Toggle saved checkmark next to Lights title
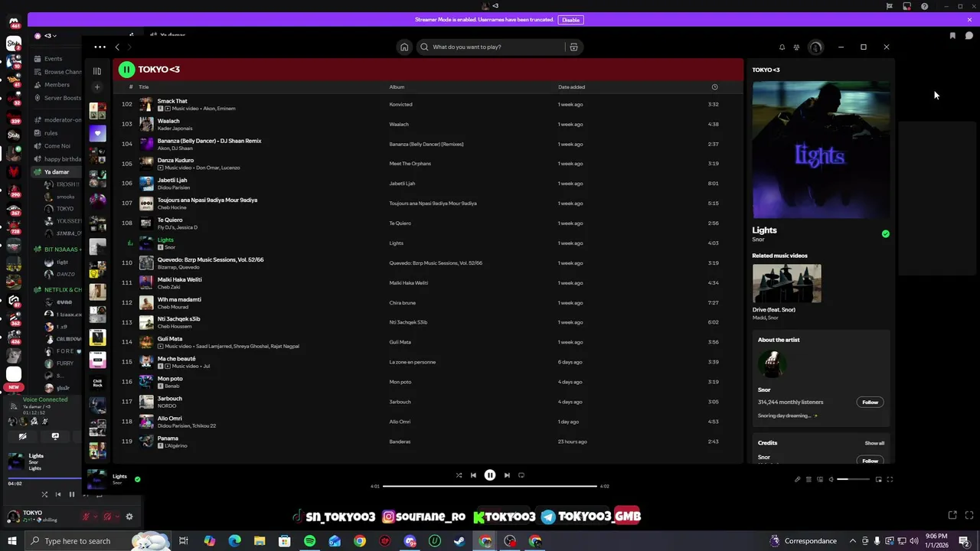Screen dimensions: 980x551 click(x=886, y=234)
